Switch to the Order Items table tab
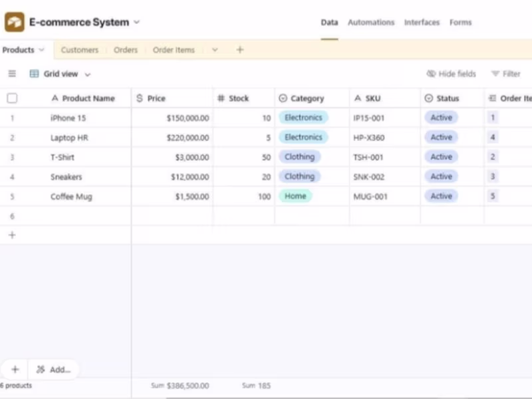 (x=174, y=50)
